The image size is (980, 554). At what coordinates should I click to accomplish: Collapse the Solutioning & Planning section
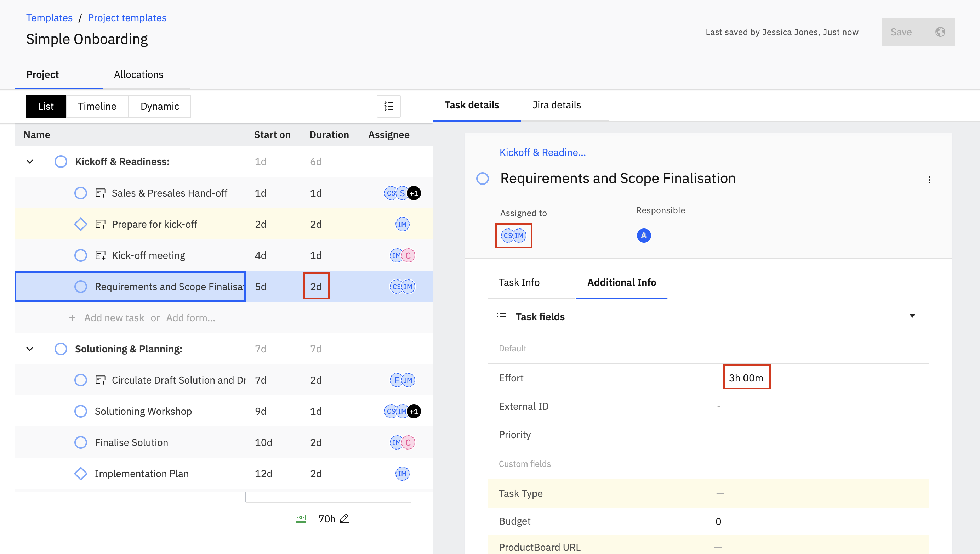[30, 349]
